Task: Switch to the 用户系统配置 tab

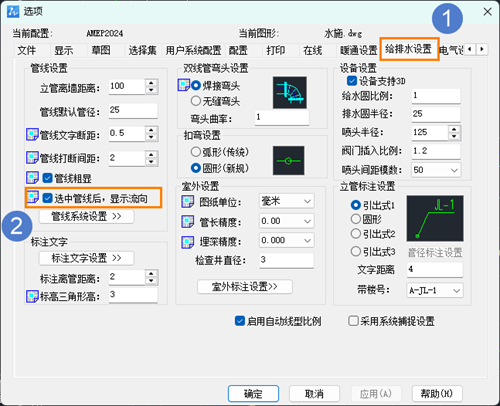Action: click(x=193, y=50)
